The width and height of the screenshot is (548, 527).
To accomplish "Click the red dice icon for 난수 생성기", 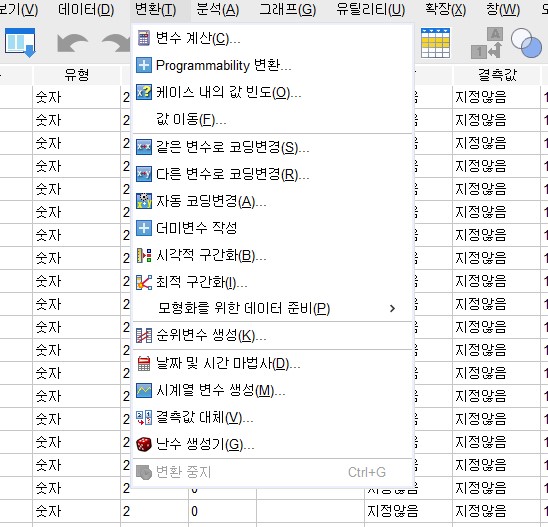I will click(x=144, y=445).
